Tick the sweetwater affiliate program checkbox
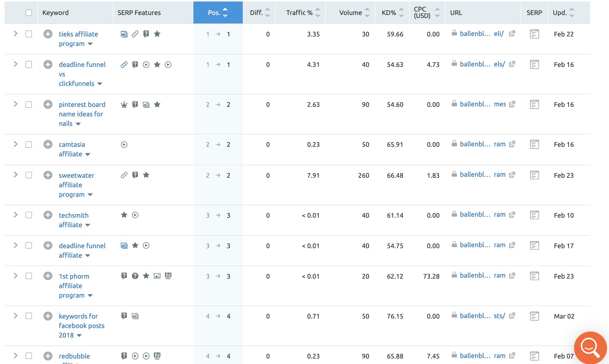 point(29,175)
